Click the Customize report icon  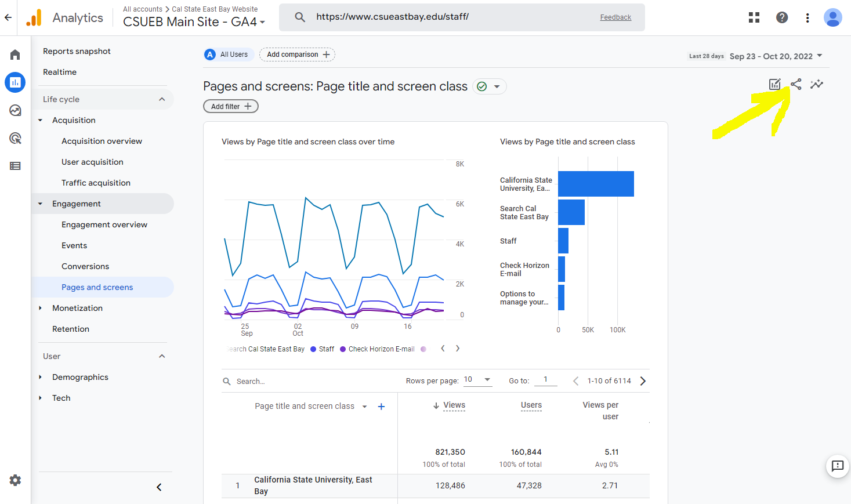click(x=775, y=84)
